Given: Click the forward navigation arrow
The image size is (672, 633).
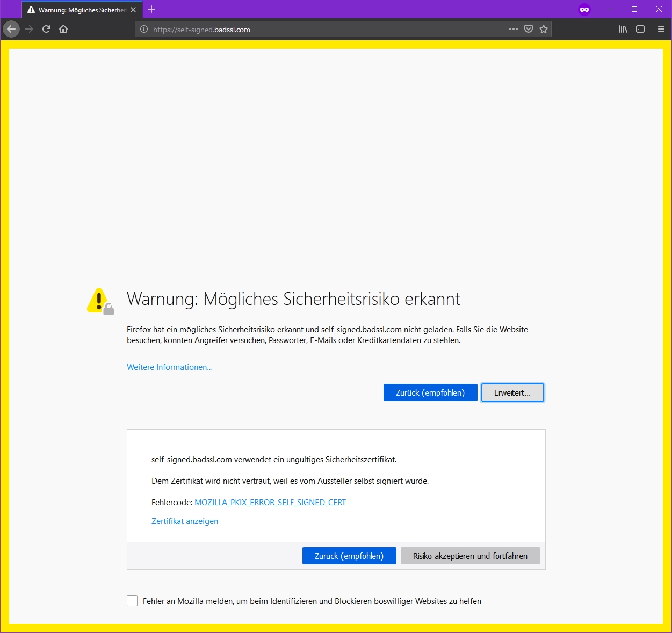Looking at the screenshot, I should (29, 29).
